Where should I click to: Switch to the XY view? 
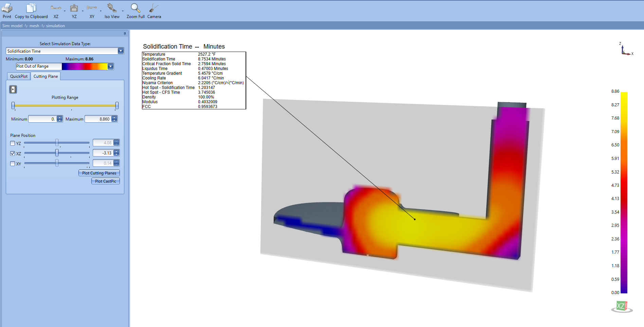coord(92,8)
